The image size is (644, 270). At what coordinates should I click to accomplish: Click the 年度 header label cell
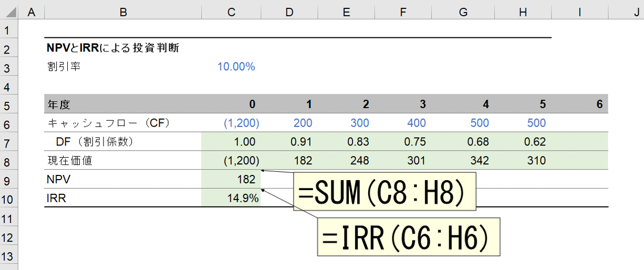click(x=123, y=105)
